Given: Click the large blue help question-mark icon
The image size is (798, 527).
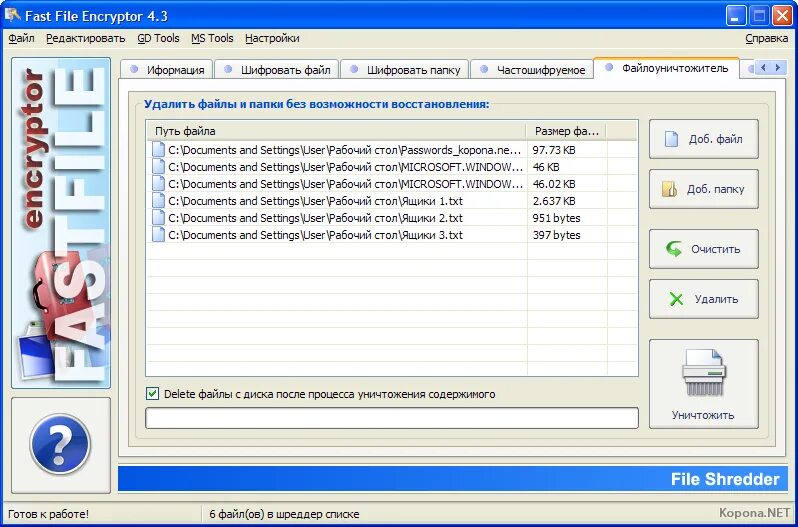Looking at the screenshot, I should pos(60,444).
